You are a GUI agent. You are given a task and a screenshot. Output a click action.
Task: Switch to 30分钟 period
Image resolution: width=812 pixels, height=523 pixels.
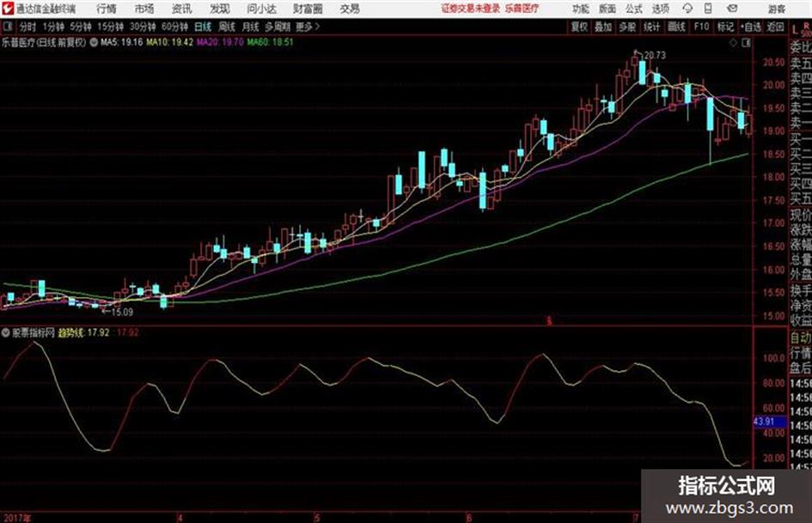(x=143, y=27)
